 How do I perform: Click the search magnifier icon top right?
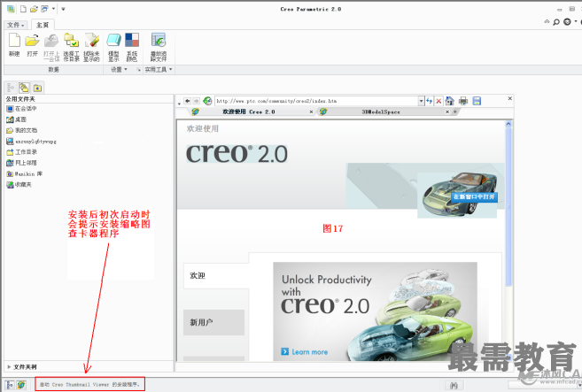pos(556,22)
